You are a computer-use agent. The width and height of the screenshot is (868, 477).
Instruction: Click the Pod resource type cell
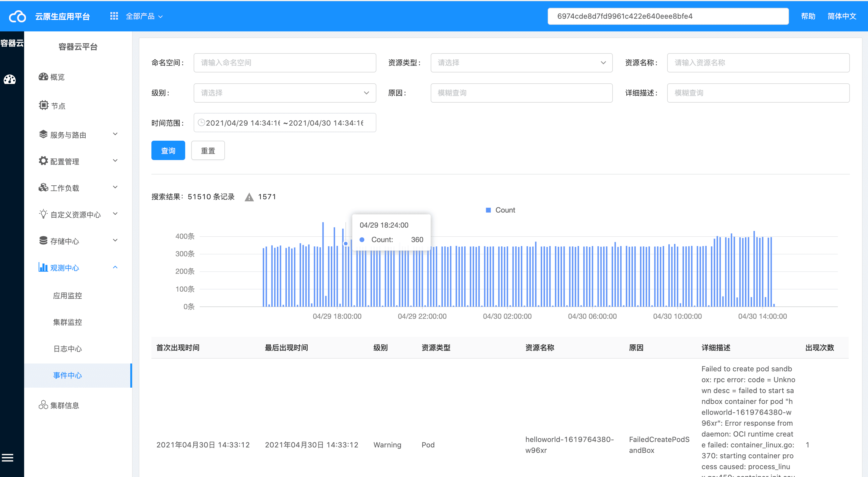[428, 445]
